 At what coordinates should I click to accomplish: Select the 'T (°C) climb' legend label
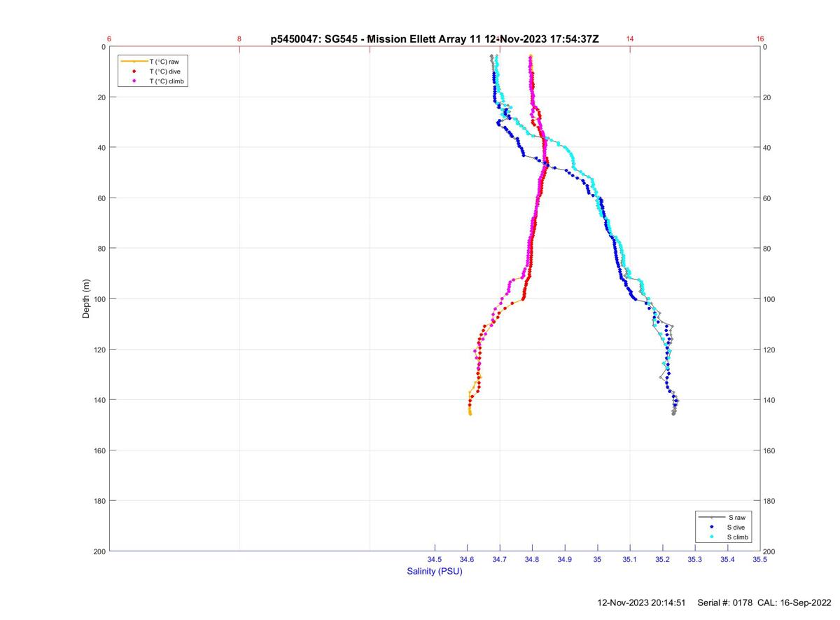click(x=168, y=81)
